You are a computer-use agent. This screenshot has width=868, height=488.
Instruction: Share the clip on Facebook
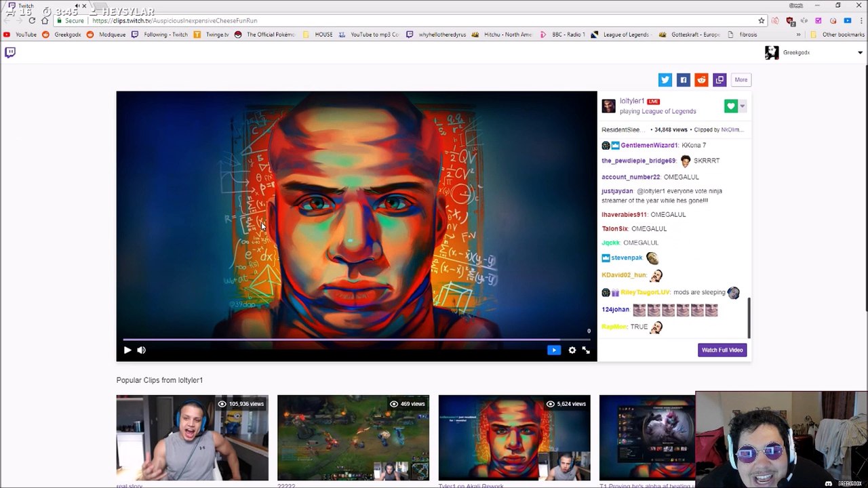click(x=684, y=80)
